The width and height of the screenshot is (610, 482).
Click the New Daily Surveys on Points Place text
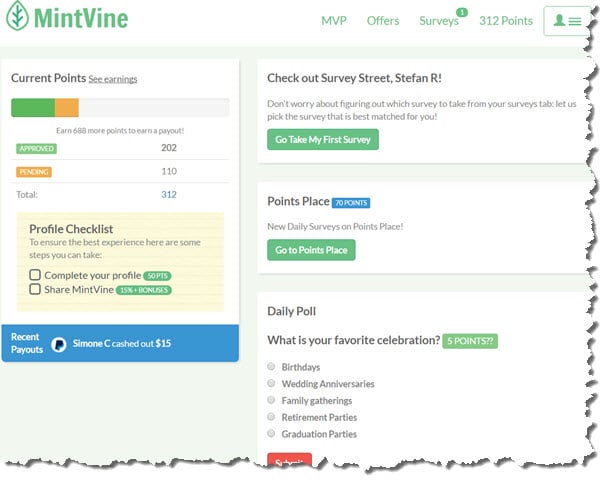click(x=335, y=226)
